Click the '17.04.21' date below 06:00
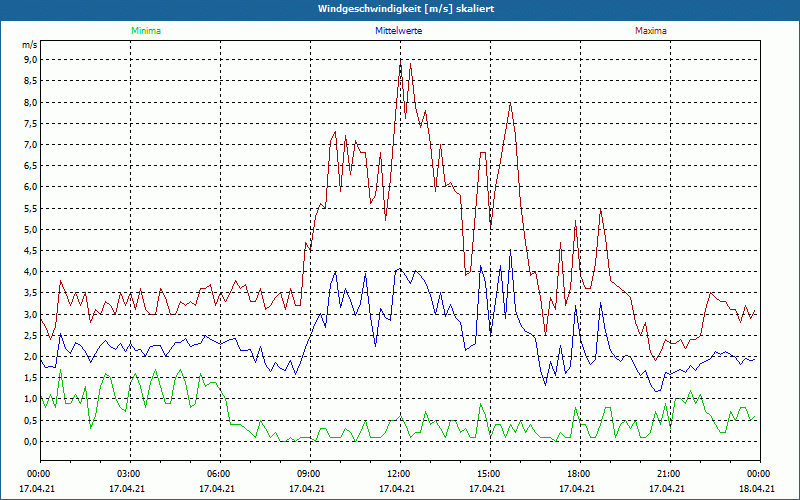Screen dimensions: 800x500 click(217, 489)
